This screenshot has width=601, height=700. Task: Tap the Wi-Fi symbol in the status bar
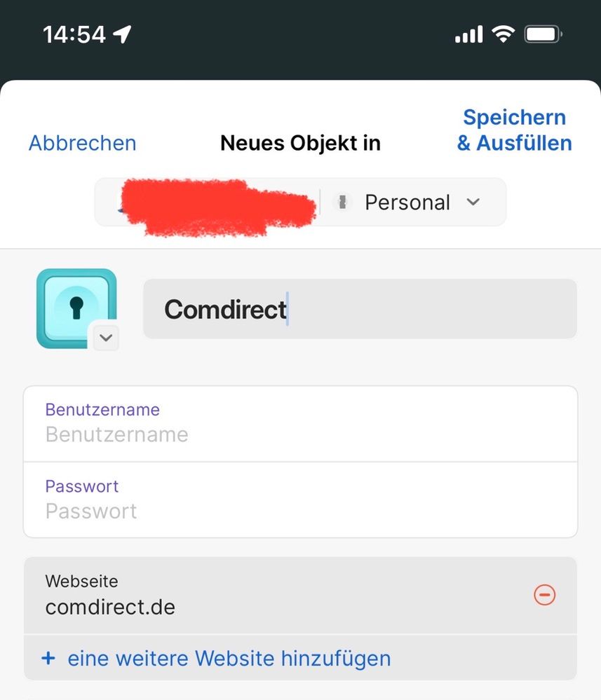[503, 32]
